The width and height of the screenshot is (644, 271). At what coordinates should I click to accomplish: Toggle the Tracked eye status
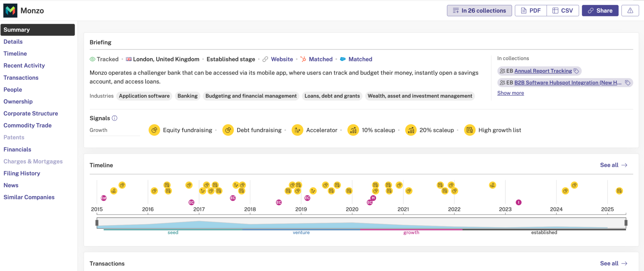(92, 59)
